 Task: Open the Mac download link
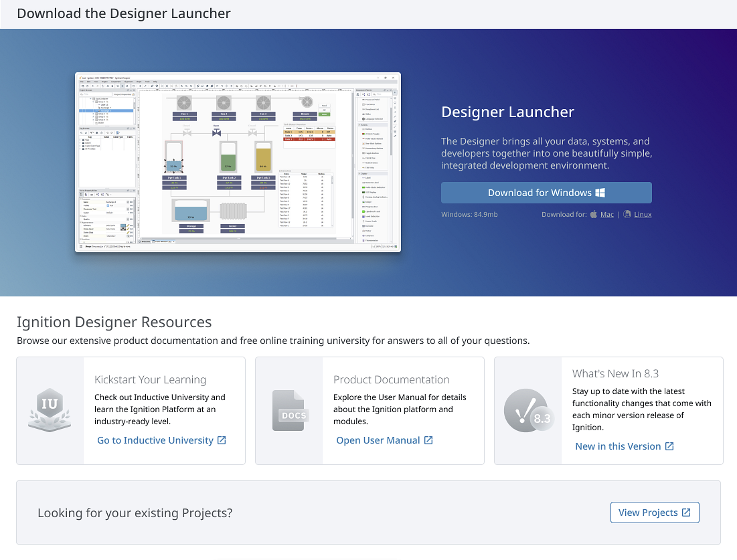(x=606, y=214)
